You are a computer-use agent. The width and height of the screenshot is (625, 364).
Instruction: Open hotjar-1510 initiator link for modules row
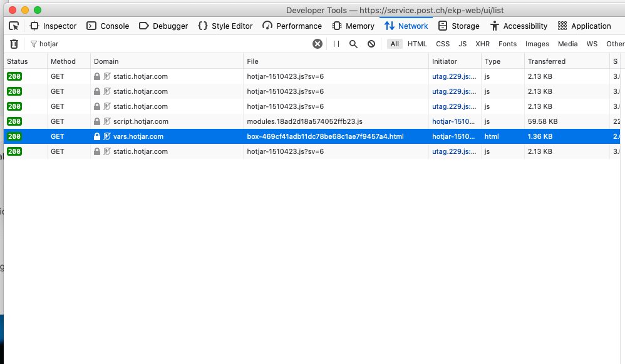coord(453,121)
